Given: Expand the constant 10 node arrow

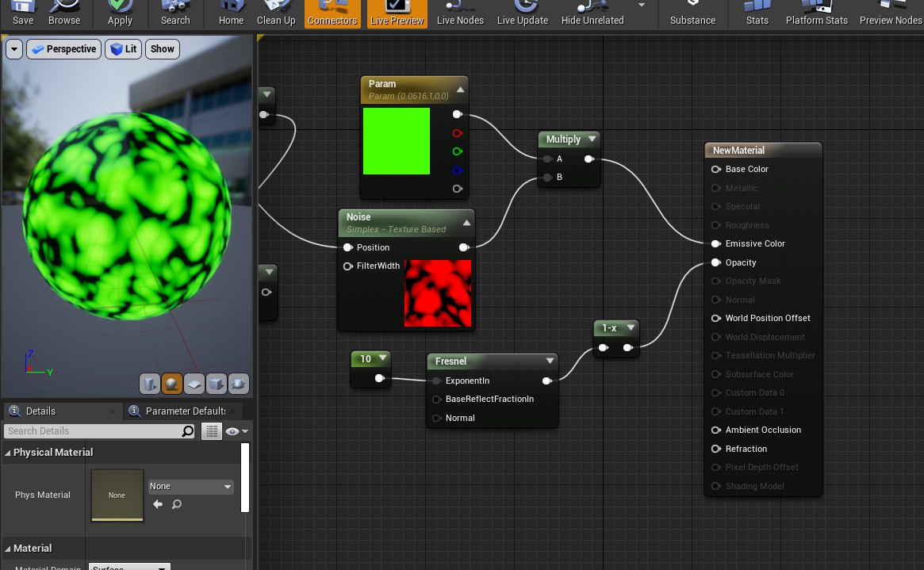Looking at the screenshot, I should [383, 358].
